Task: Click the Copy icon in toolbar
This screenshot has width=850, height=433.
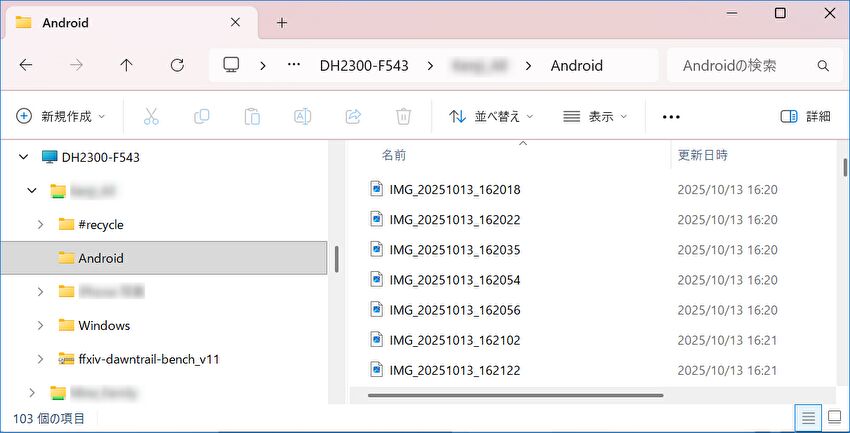Action: pyautogui.click(x=201, y=116)
